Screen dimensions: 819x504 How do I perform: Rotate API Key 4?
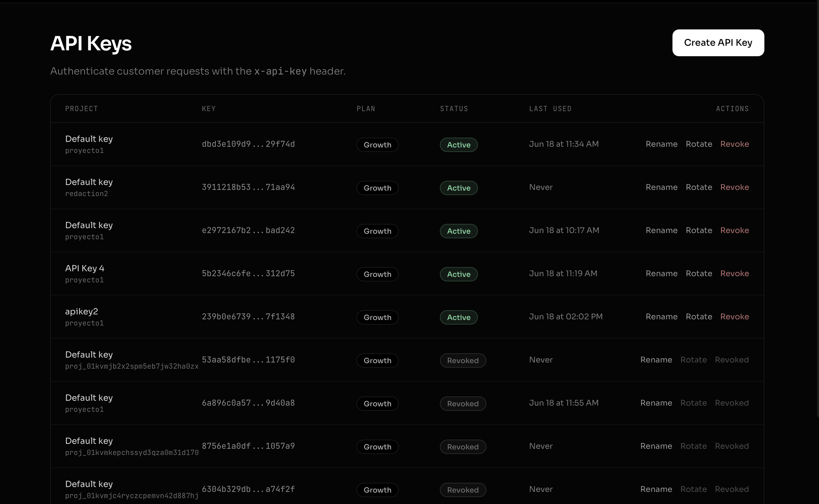(x=699, y=273)
